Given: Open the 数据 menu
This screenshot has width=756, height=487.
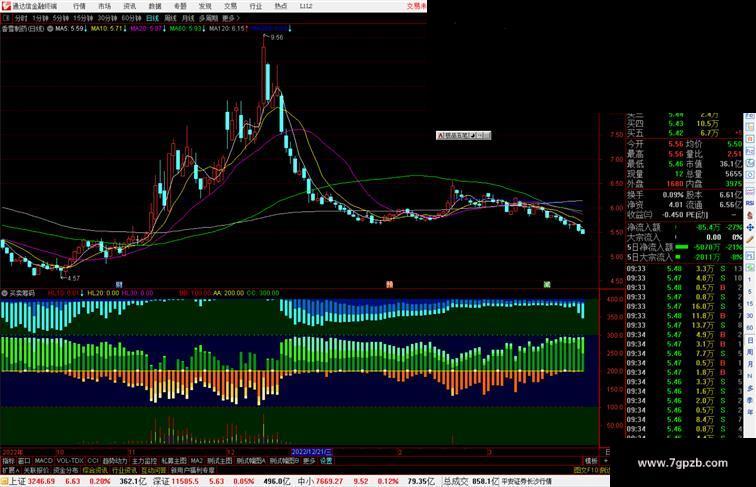Looking at the screenshot, I should (x=154, y=6).
